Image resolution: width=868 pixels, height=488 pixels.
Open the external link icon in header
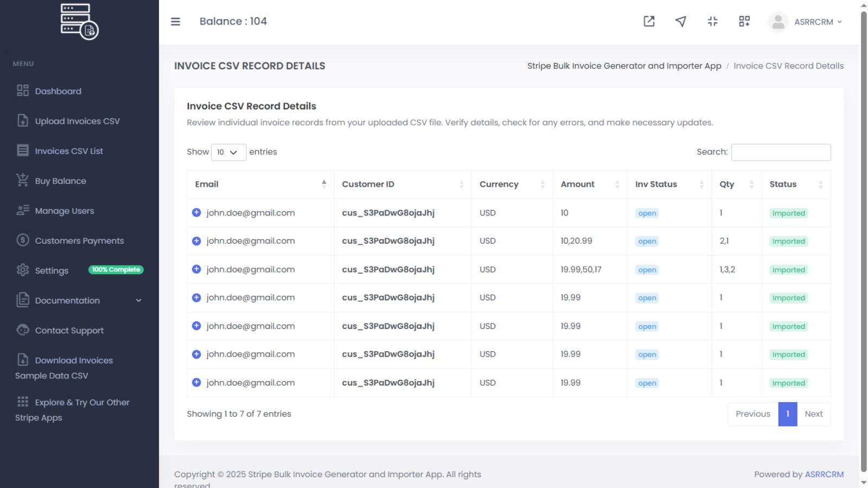(x=649, y=22)
